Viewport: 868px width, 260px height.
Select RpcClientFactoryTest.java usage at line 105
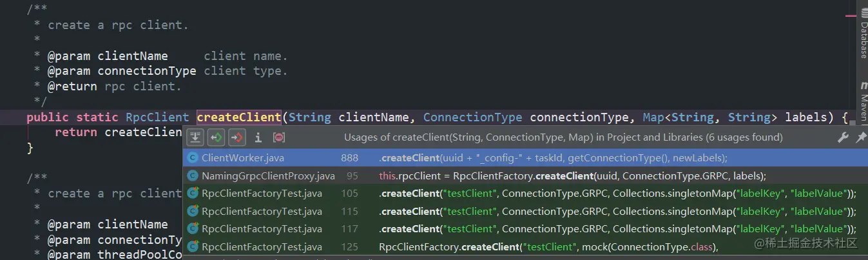click(525, 194)
